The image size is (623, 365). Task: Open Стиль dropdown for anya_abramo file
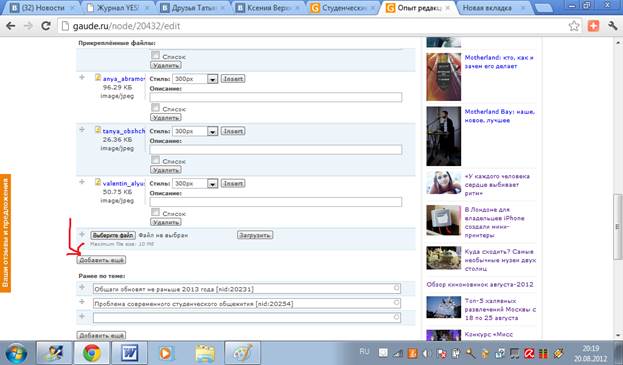coord(195,79)
